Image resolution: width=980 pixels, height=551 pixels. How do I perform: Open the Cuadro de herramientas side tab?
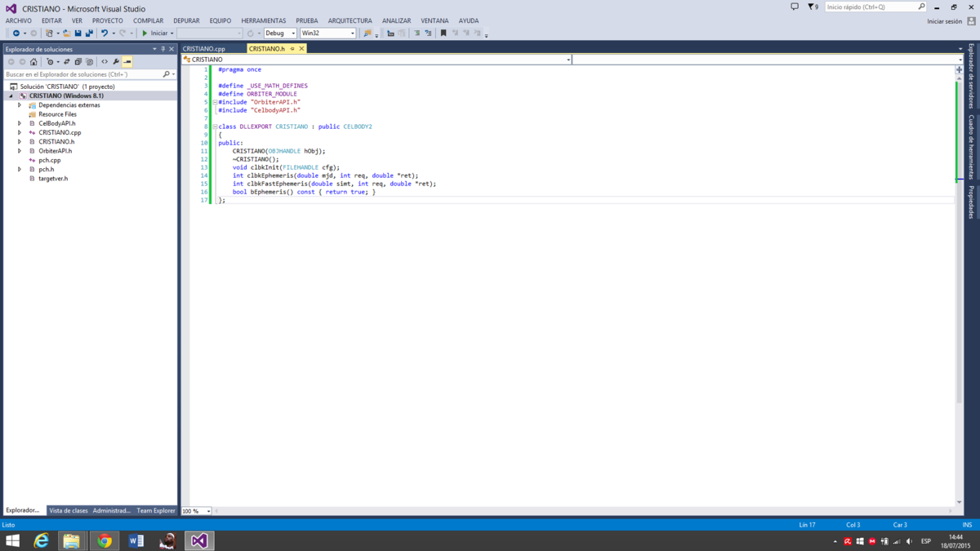(x=971, y=147)
